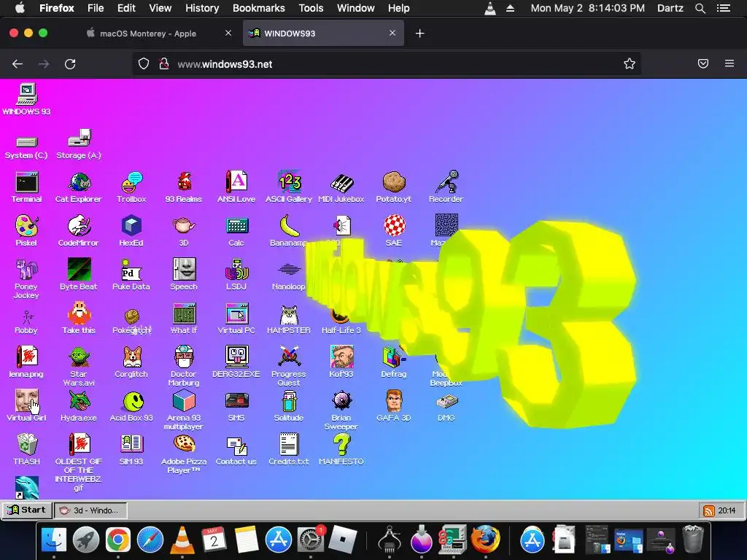
Task: Play Star Wars.avi icon
Action: (x=79, y=357)
